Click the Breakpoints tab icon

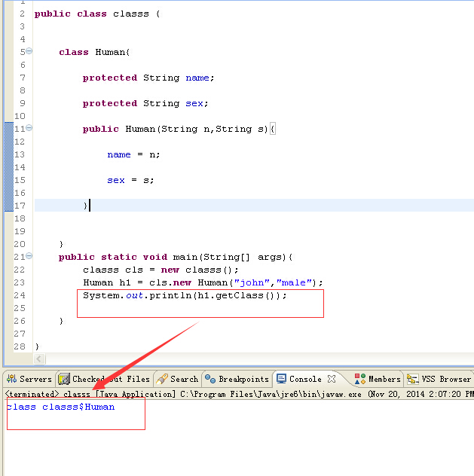(x=210, y=379)
